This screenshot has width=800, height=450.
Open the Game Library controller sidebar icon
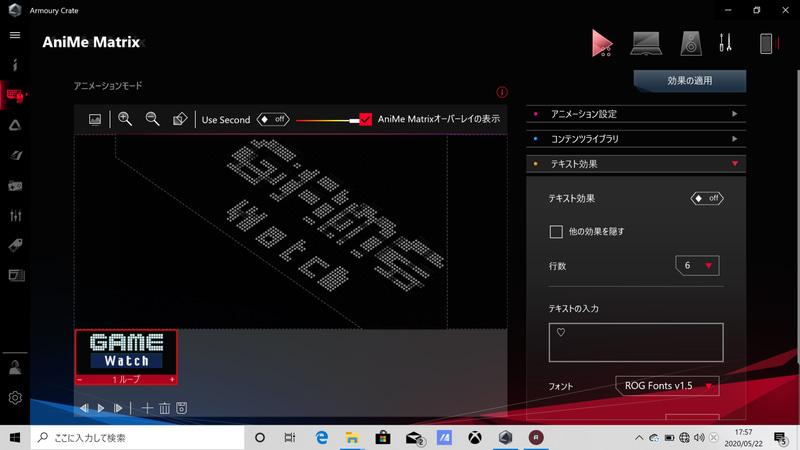point(15,185)
